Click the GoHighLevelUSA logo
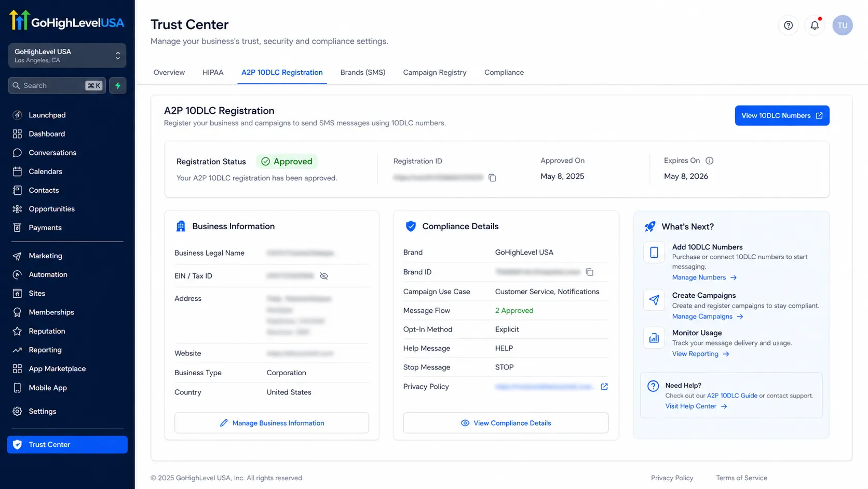The width and height of the screenshot is (868, 489). click(x=66, y=21)
